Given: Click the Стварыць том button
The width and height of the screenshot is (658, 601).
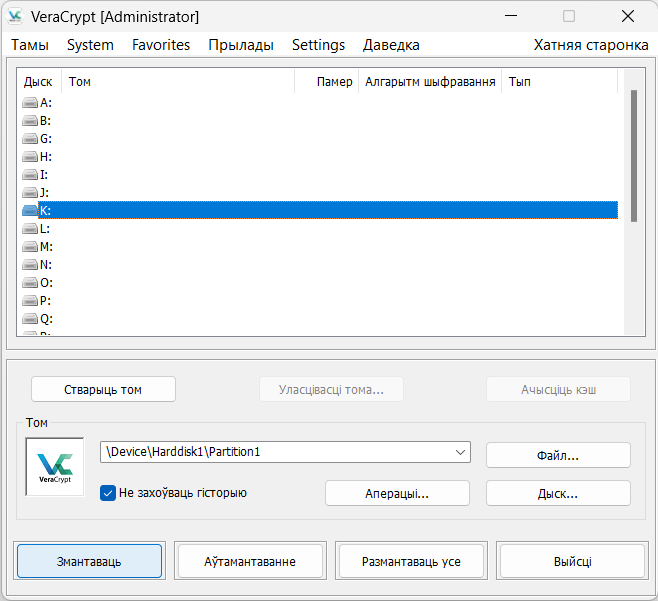Looking at the screenshot, I should click(103, 389).
